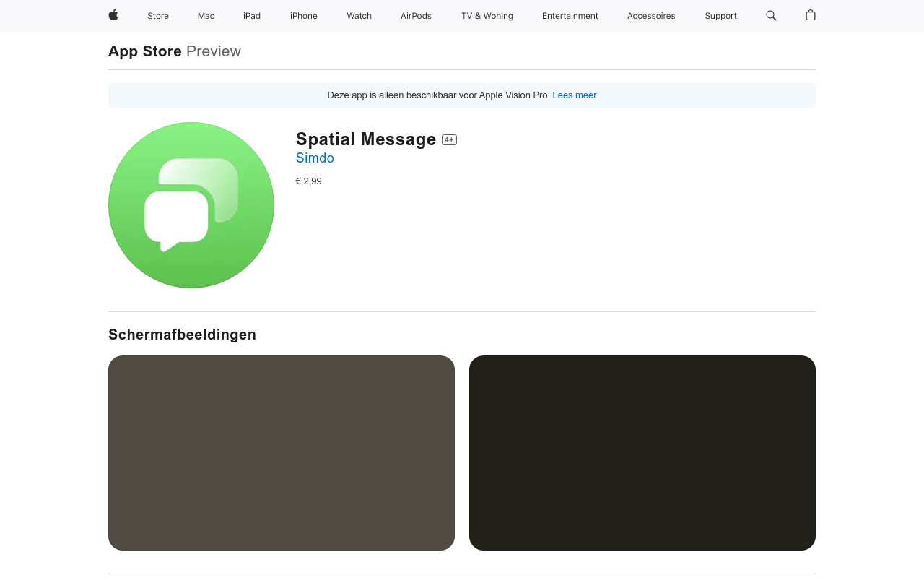This screenshot has height=578, width=924.
Task: Open the shopping bag icon
Action: click(811, 15)
